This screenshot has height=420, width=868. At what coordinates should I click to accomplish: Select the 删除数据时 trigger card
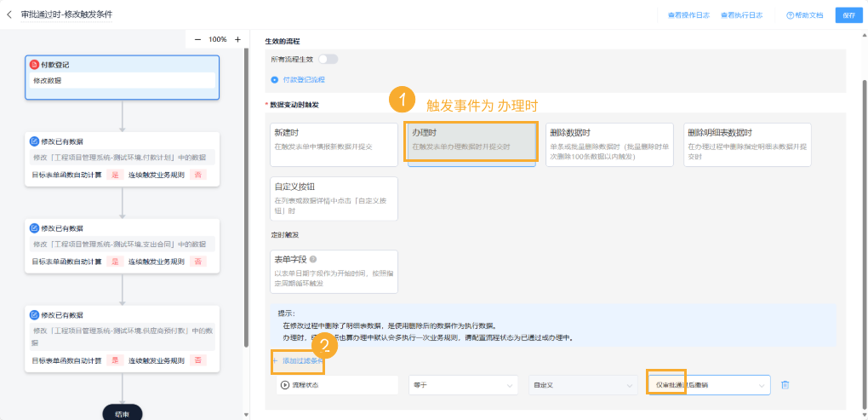(x=609, y=145)
